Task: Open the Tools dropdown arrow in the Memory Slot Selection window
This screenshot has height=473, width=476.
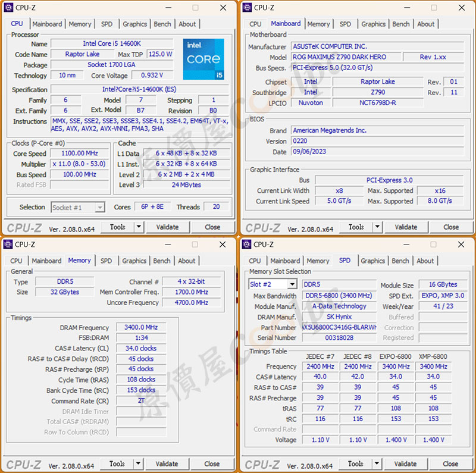Action: pos(377,463)
